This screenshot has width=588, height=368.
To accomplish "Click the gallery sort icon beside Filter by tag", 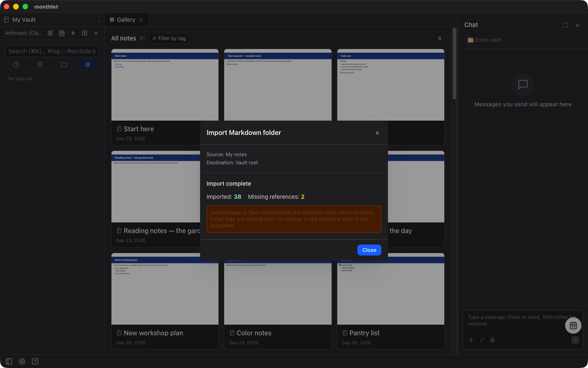I will pyautogui.click(x=440, y=38).
